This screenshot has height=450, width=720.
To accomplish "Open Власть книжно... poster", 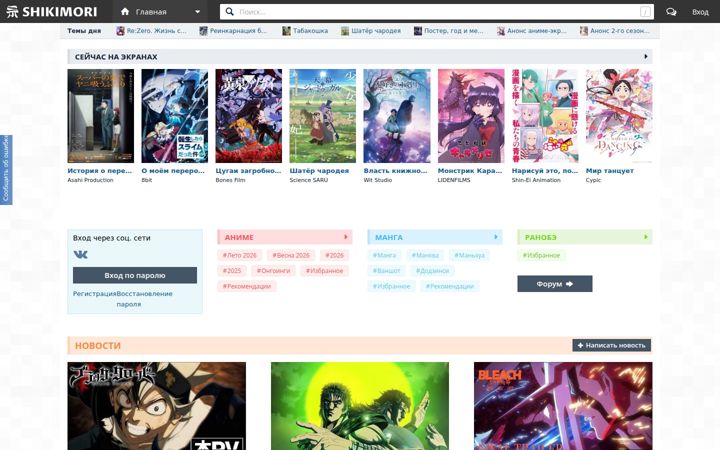I will (x=397, y=116).
